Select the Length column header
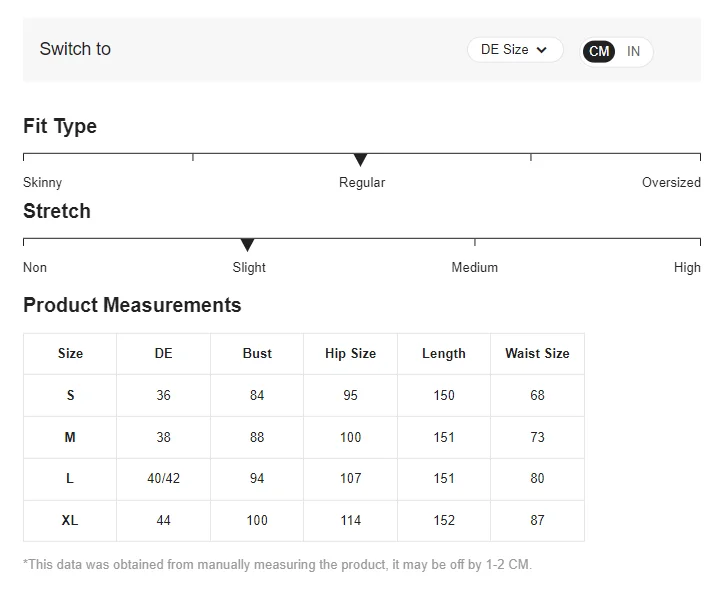The height and width of the screenshot is (591, 723). tap(444, 353)
